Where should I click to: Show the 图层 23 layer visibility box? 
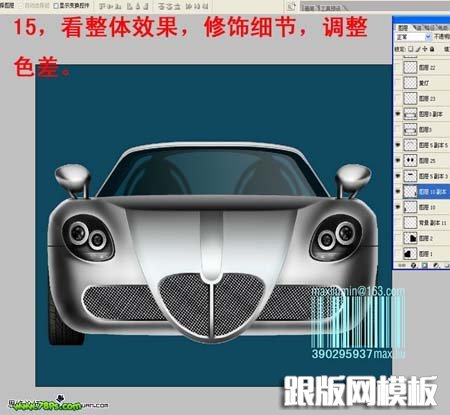click(397, 99)
